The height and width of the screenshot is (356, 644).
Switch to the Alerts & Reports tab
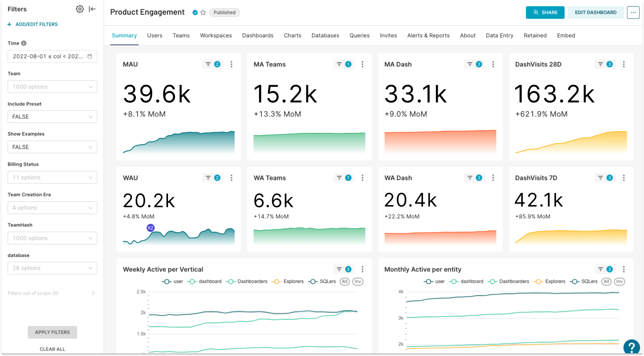pyautogui.click(x=428, y=35)
